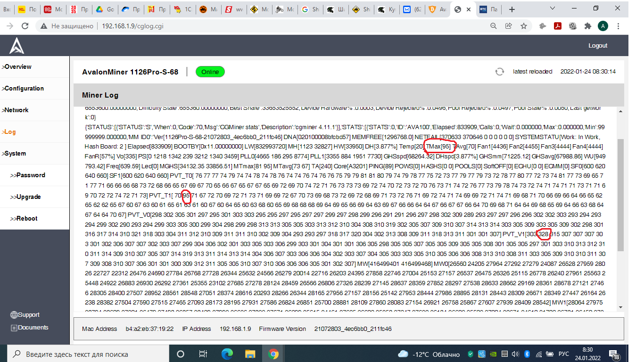Click the reload timestamp 2022-01-24 08:30:14

tap(588, 72)
